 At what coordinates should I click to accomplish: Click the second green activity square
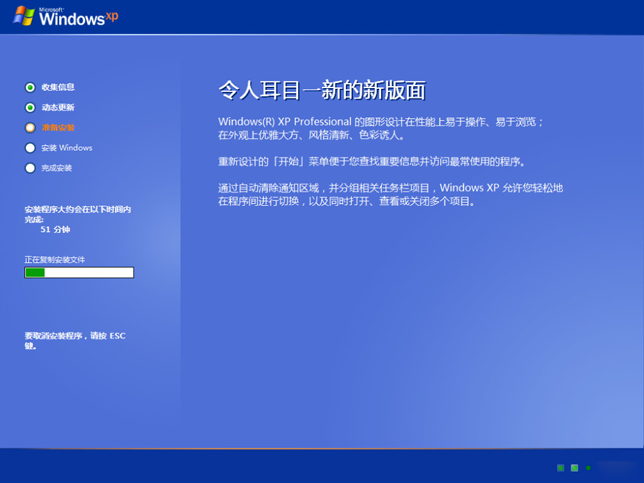coord(575,468)
